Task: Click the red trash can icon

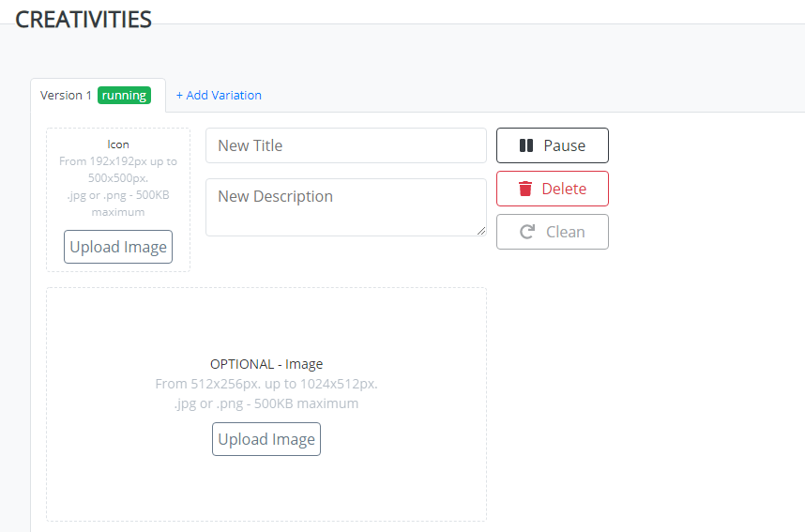Action: 525,189
